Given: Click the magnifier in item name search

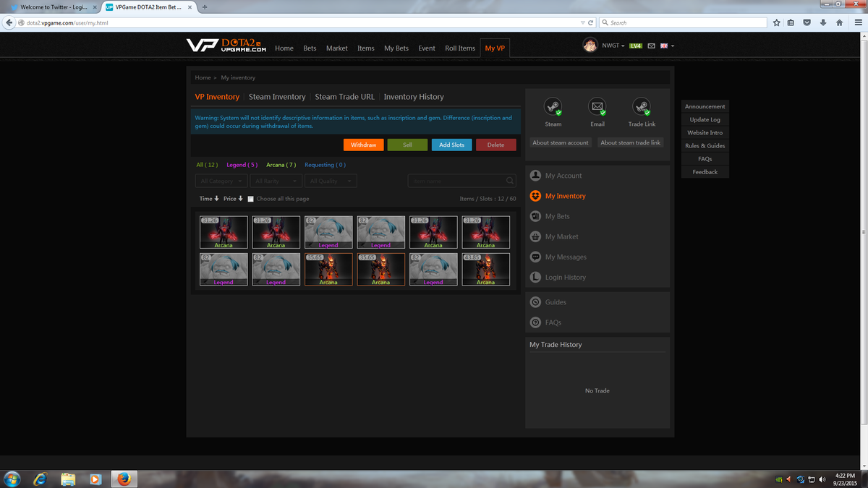Looking at the screenshot, I should point(510,181).
